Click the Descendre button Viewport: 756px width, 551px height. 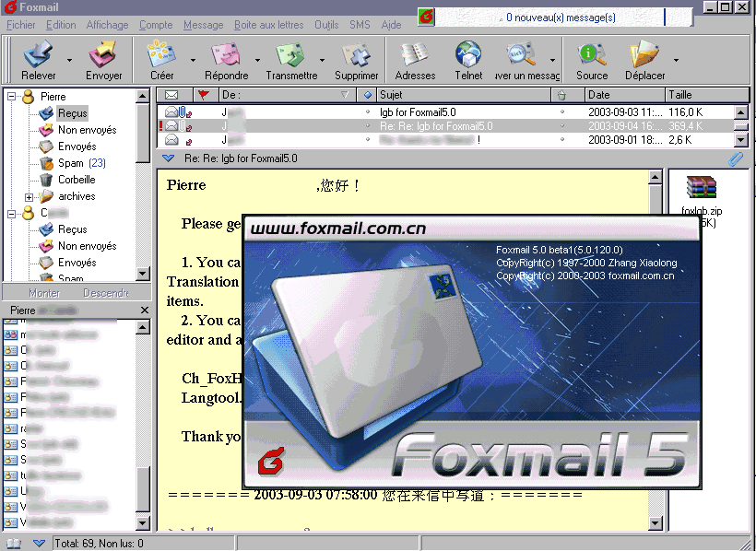(106, 293)
